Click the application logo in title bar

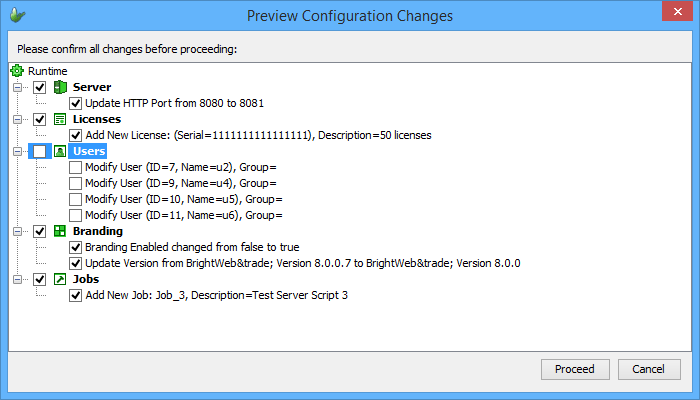pos(17,16)
